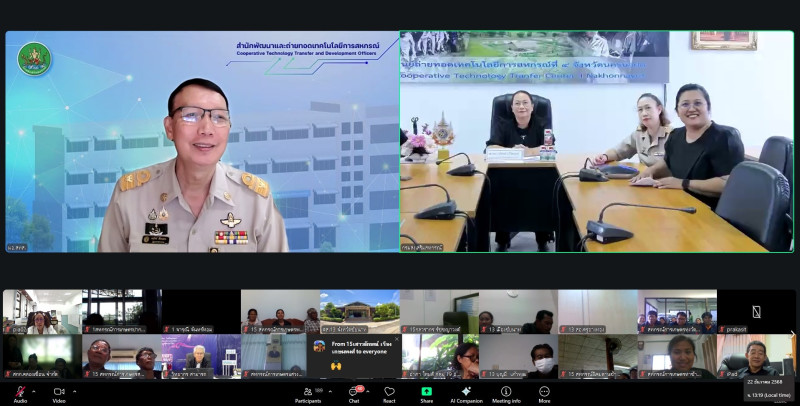Screen dimensions: 800x406
Task: Open the More options menu
Action: [x=544, y=392]
